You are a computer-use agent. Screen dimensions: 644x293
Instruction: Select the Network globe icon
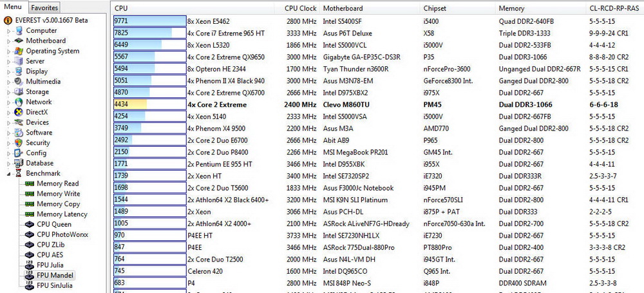19,102
